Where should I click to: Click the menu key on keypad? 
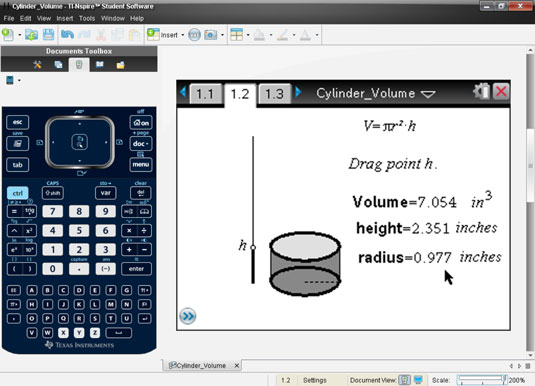(141, 165)
